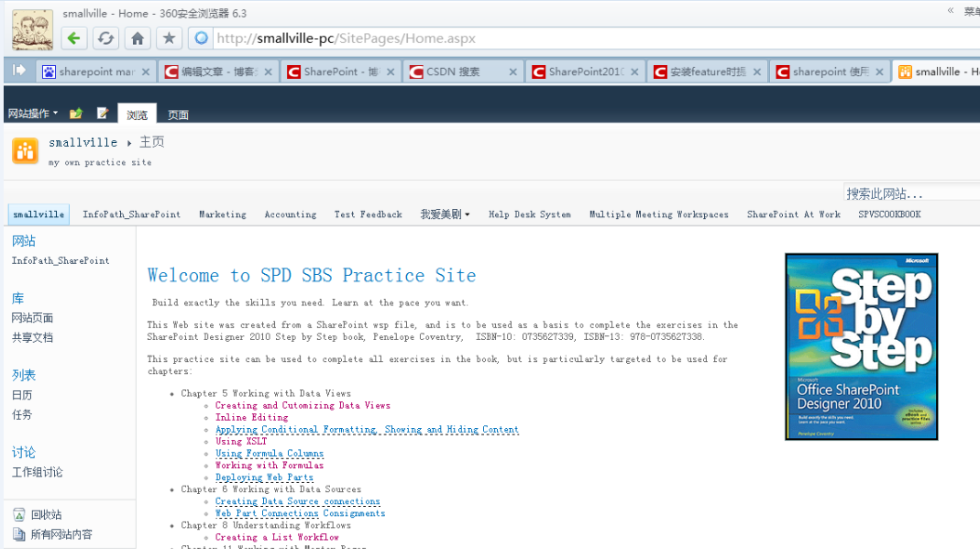The width and height of the screenshot is (980, 549).
Task: Go to browser home page icon
Action: pos(138,38)
